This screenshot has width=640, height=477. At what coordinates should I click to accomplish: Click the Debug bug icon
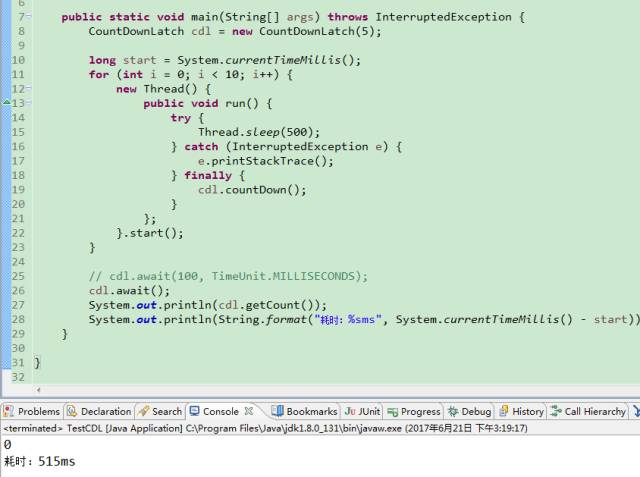pos(453,411)
